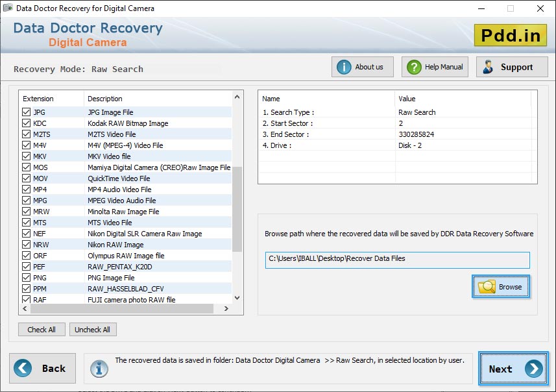Toggle the MPG extension checkbox
This screenshot has height=392, width=556.
coord(26,200)
